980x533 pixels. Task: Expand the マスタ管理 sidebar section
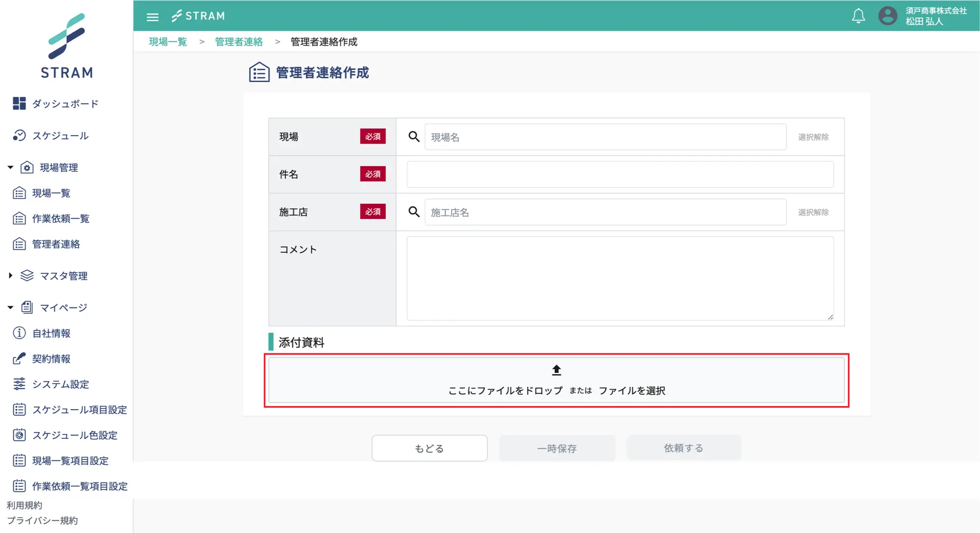point(10,276)
